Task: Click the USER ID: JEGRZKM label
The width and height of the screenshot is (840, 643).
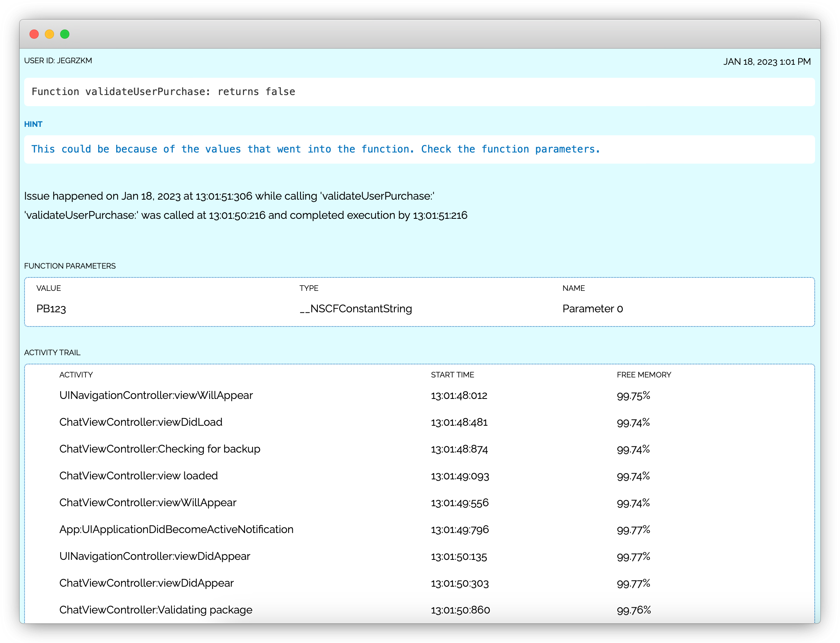Action: 58,61
